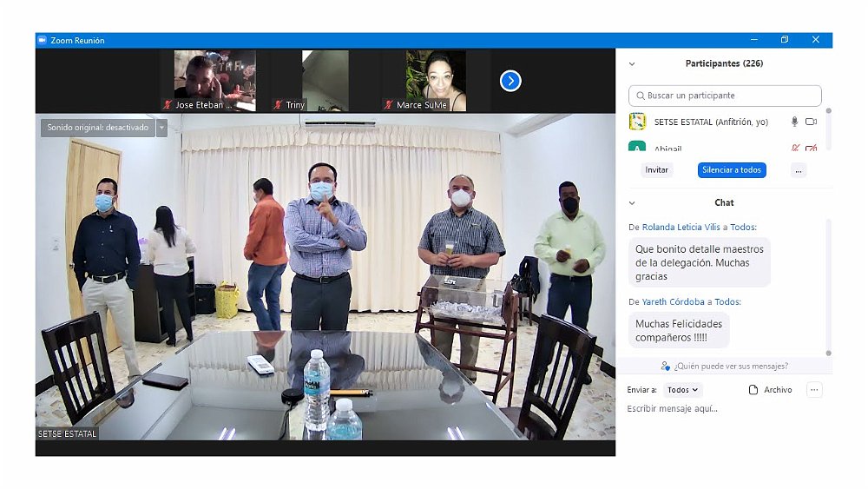Open the dropdown arrow beside Sonido original
This screenshot has width=868, height=489.
[x=161, y=128]
